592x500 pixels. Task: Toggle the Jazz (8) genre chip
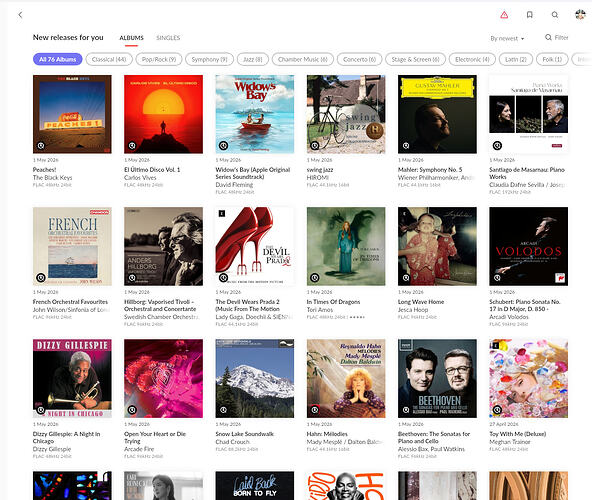pyautogui.click(x=253, y=59)
